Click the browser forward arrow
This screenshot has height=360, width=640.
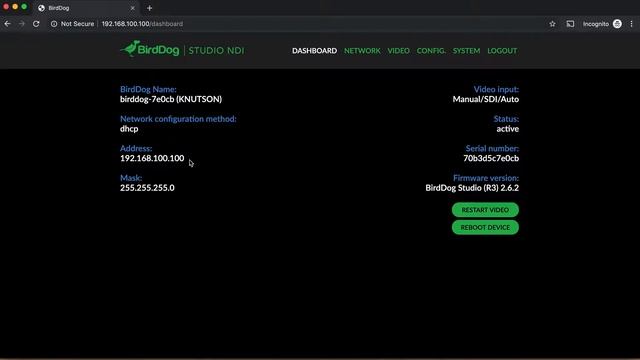click(x=22, y=24)
